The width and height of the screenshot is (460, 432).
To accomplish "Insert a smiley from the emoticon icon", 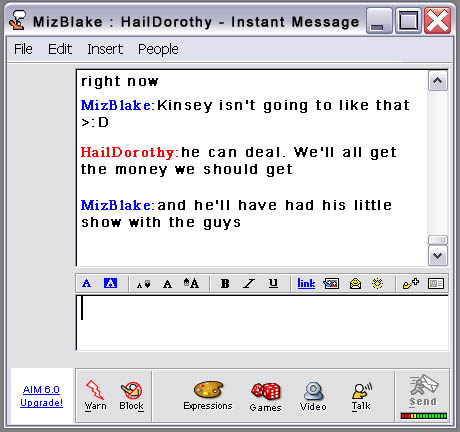I will click(x=377, y=284).
